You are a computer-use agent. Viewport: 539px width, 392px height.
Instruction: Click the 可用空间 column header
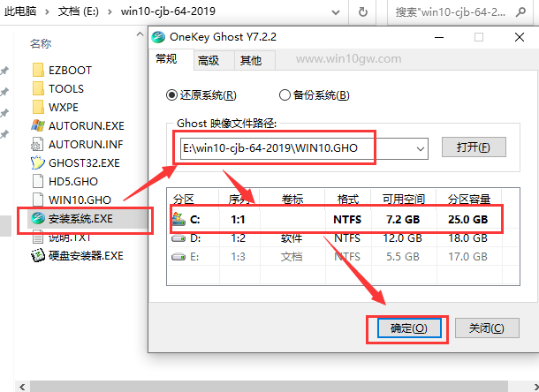coord(404,200)
